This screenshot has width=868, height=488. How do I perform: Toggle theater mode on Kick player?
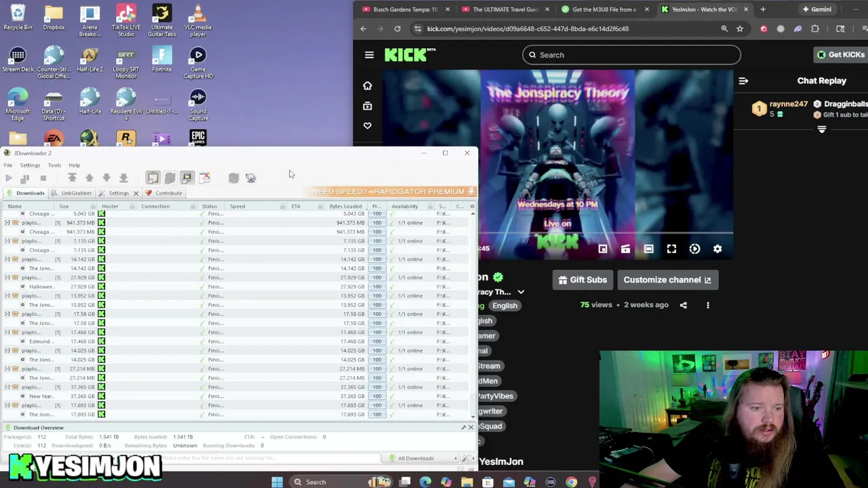coord(648,249)
